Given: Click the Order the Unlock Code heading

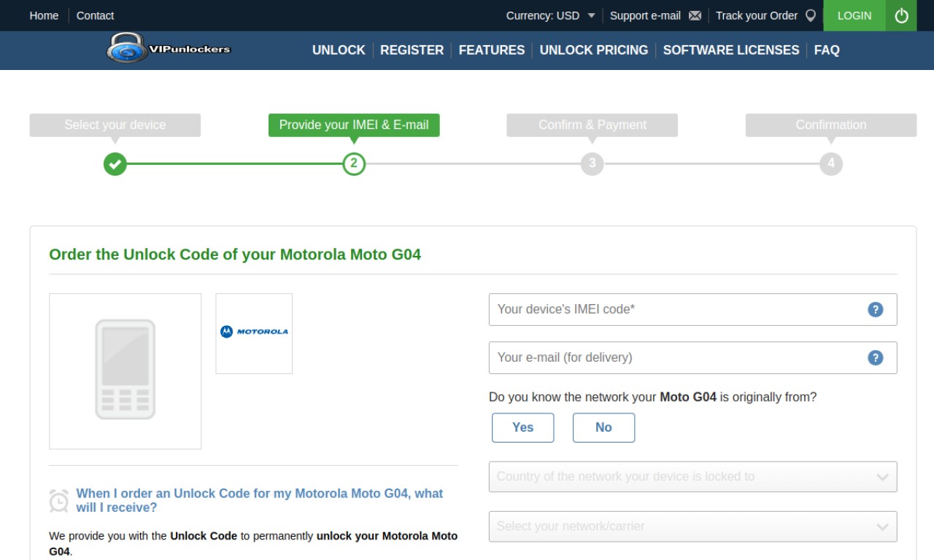Looking at the screenshot, I should [x=235, y=254].
